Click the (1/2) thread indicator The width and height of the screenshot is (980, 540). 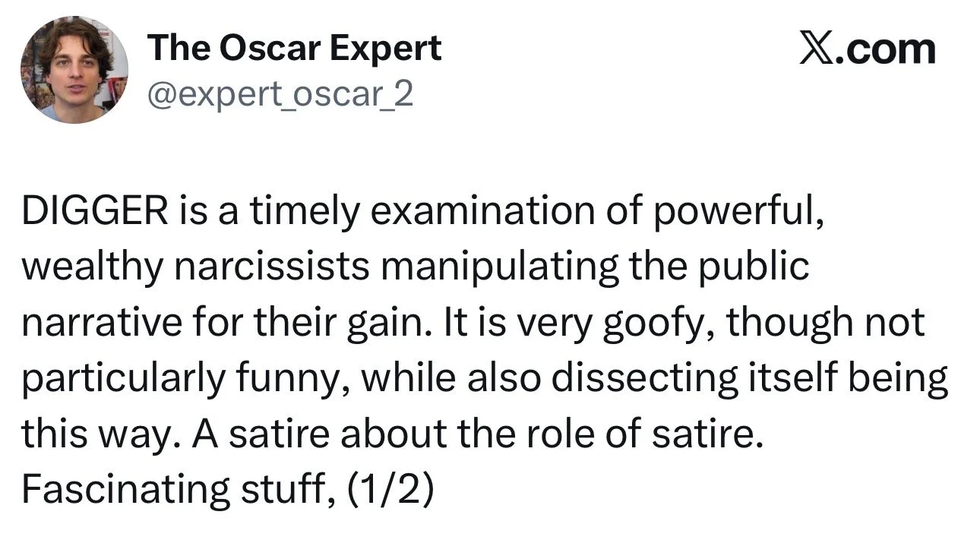[x=391, y=490]
